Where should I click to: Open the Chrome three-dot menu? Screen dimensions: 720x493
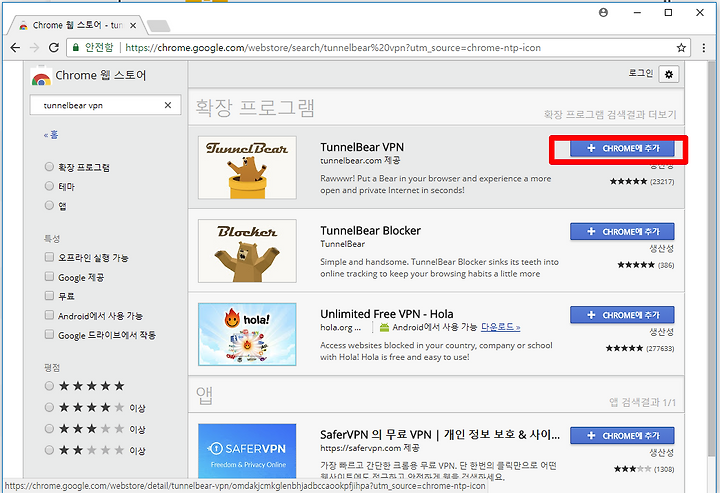click(x=703, y=48)
